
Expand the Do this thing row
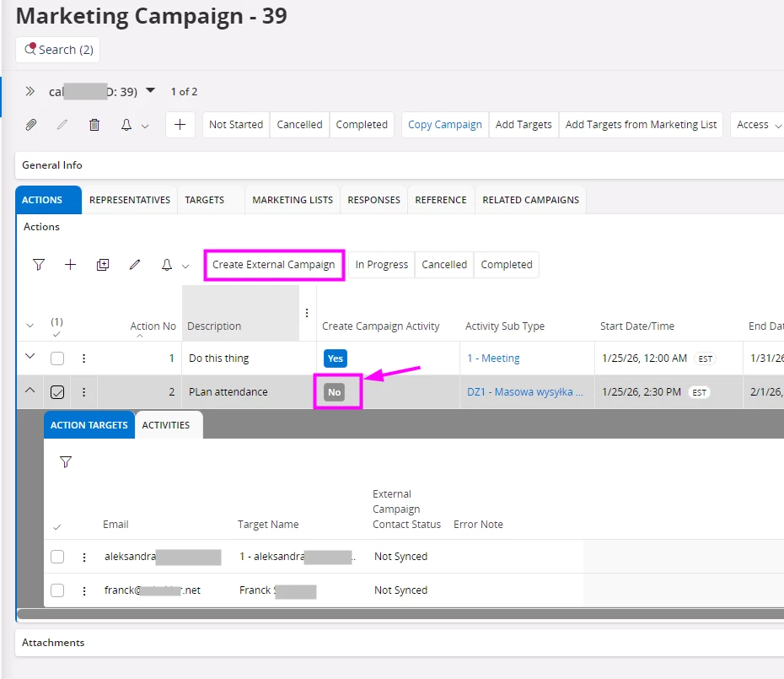(x=30, y=358)
